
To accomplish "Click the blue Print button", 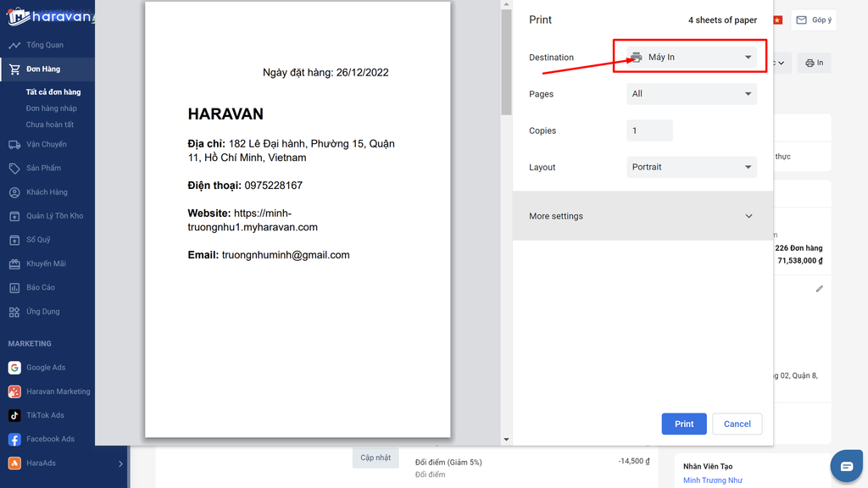I will (684, 424).
